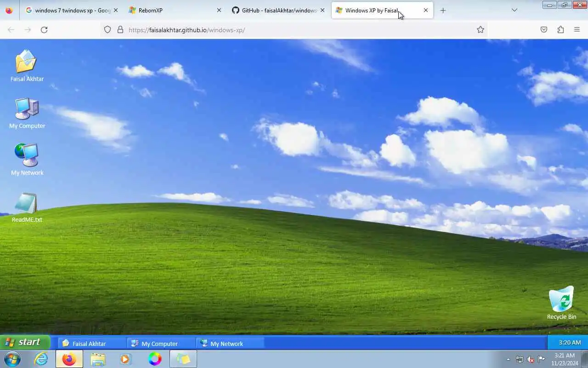Expand the list all tabs dropdown
The image size is (588, 368).
coord(514,10)
